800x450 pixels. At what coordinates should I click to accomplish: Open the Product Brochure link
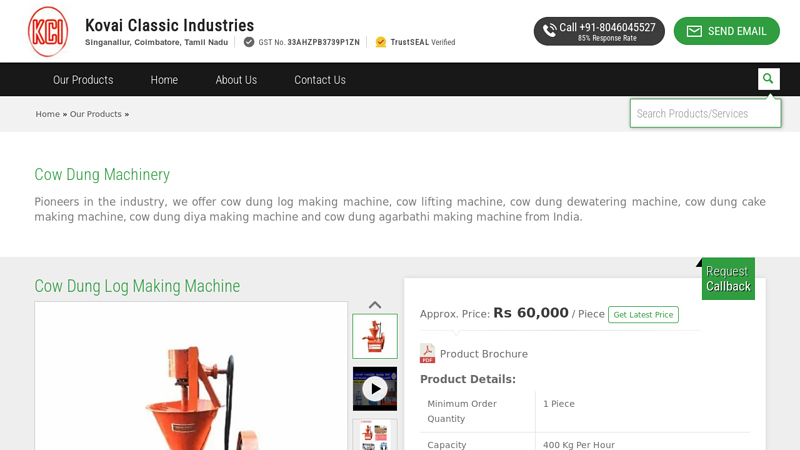[x=484, y=354]
